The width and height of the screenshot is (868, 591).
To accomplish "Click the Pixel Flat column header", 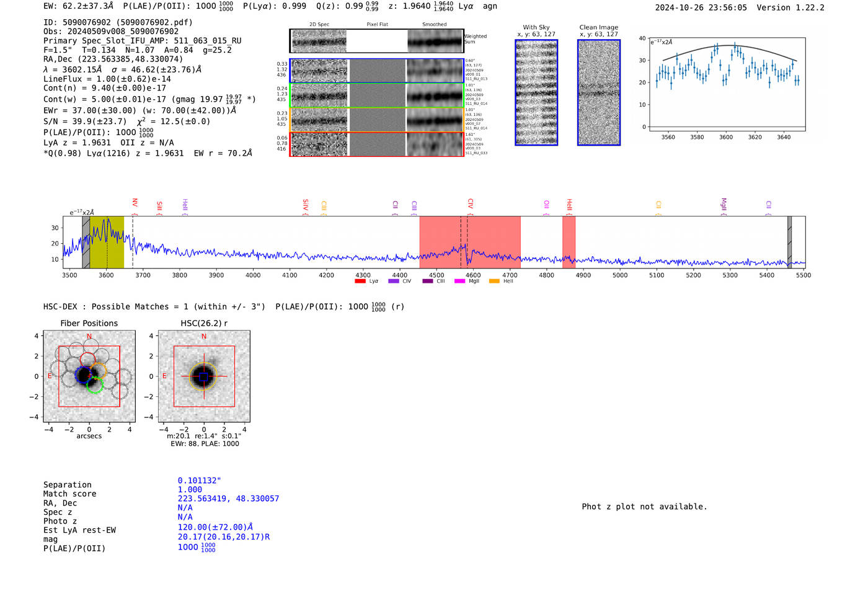I will (x=377, y=24).
